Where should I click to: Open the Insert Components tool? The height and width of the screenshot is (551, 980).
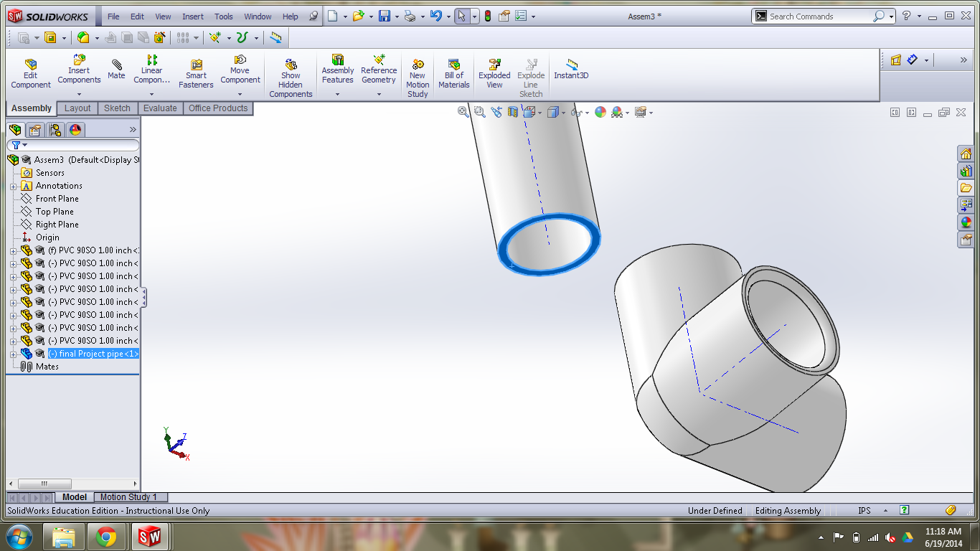coord(79,70)
